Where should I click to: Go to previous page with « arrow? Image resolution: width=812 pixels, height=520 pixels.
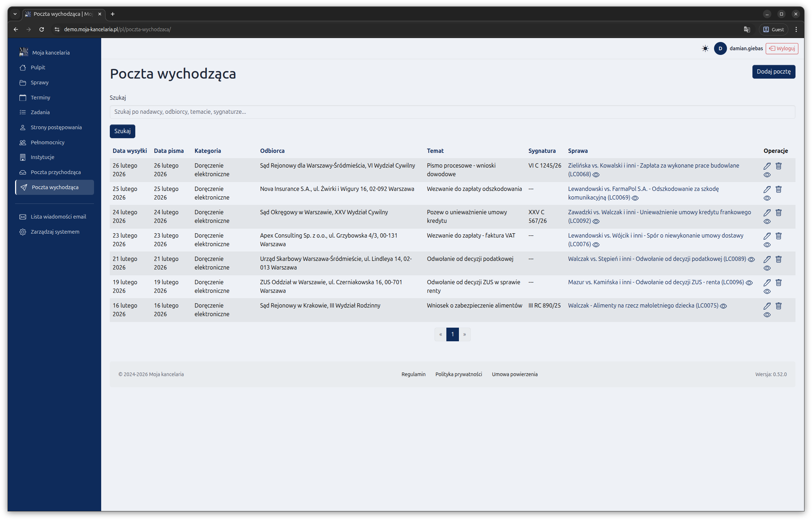pyautogui.click(x=440, y=334)
